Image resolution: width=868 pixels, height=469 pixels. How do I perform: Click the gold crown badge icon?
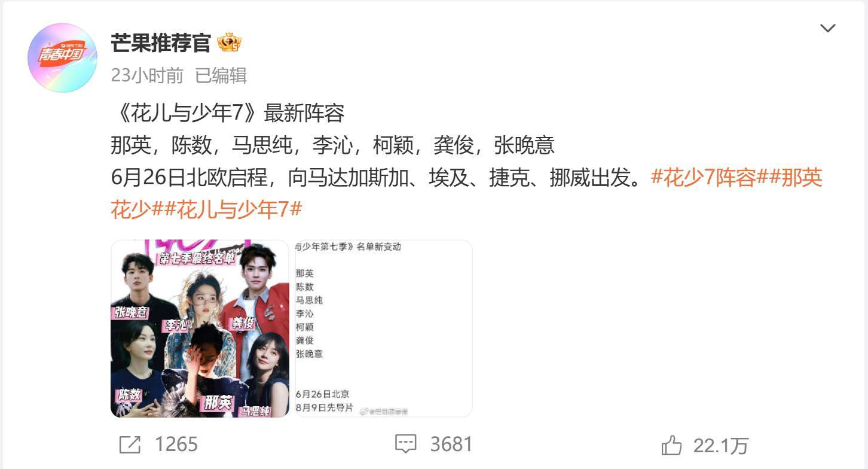tap(229, 42)
